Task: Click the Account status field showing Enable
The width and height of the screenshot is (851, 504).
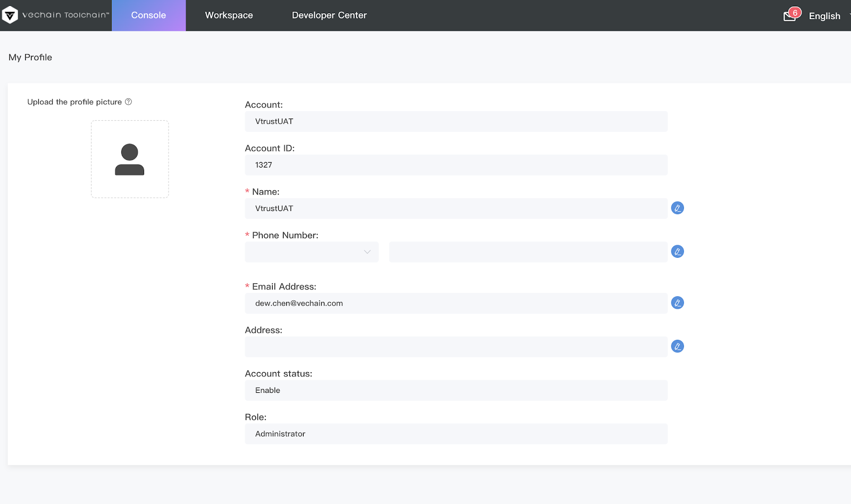Action: 456,390
